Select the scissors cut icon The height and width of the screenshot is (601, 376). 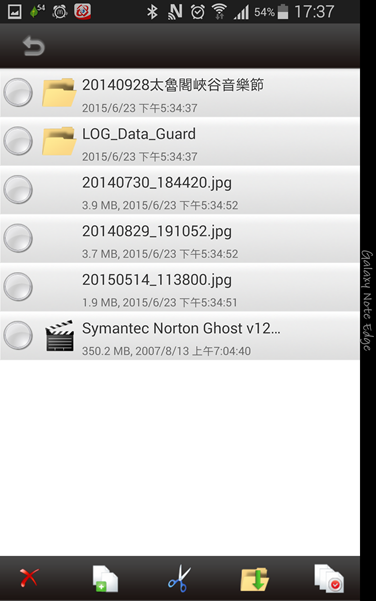click(179, 578)
